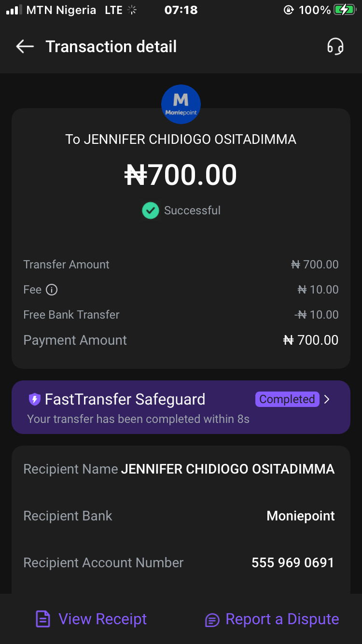Open the View Receipt link
The width and height of the screenshot is (362, 644).
pos(102,619)
